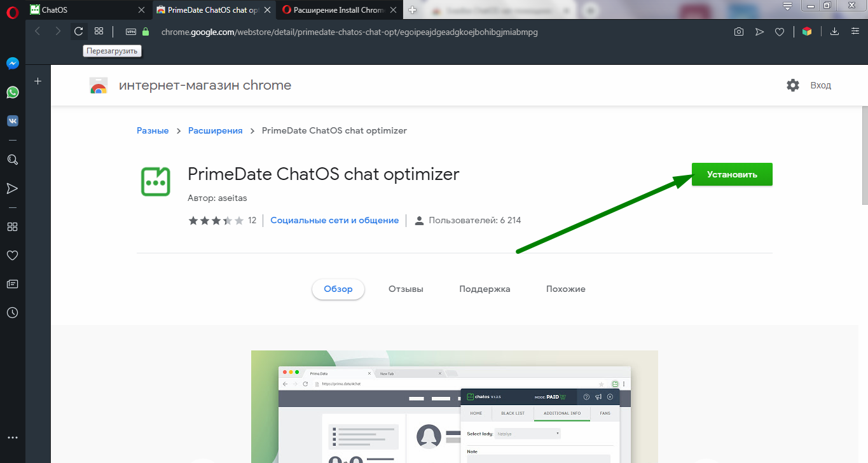
Task: Click the Chrome Web Store logo
Action: [99, 86]
